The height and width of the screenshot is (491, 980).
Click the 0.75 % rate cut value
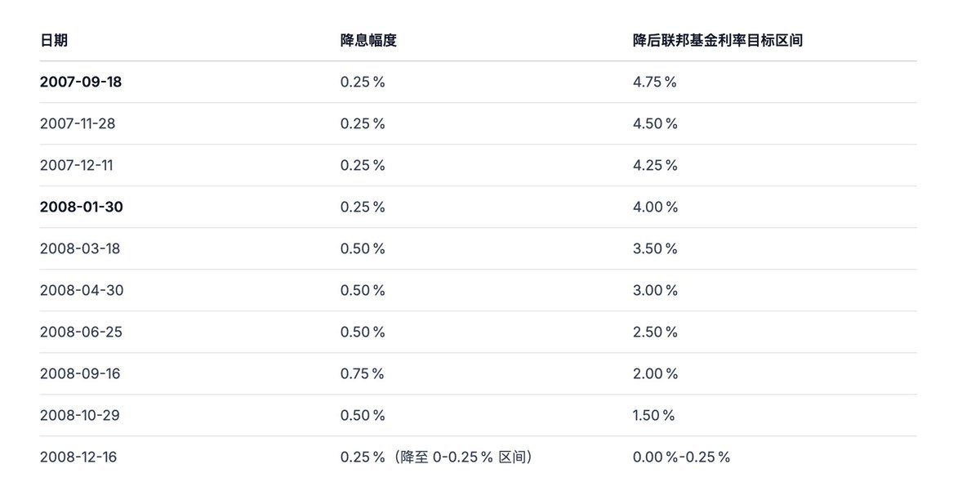pos(363,373)
